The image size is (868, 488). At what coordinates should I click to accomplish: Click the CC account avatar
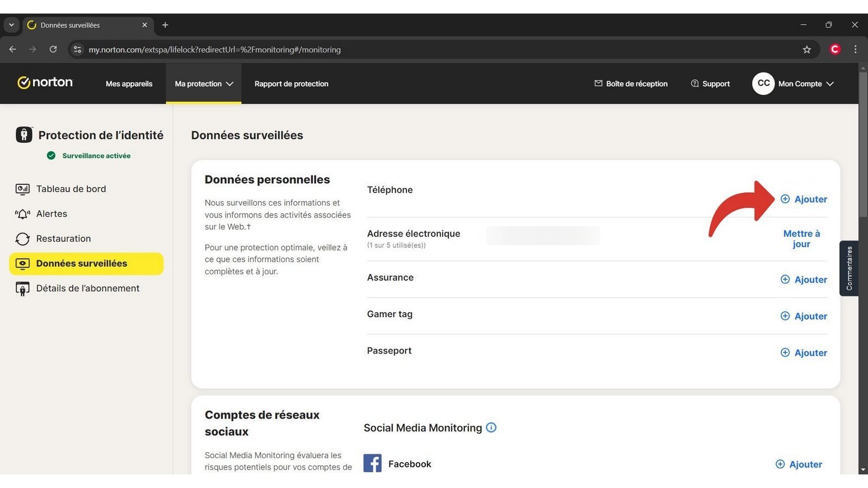(763, 84)
